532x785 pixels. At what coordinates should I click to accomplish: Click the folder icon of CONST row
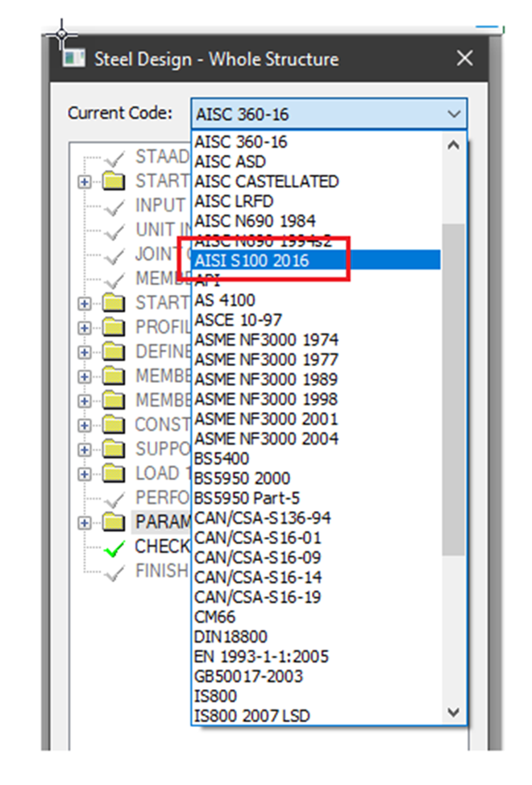coord(114,425)
